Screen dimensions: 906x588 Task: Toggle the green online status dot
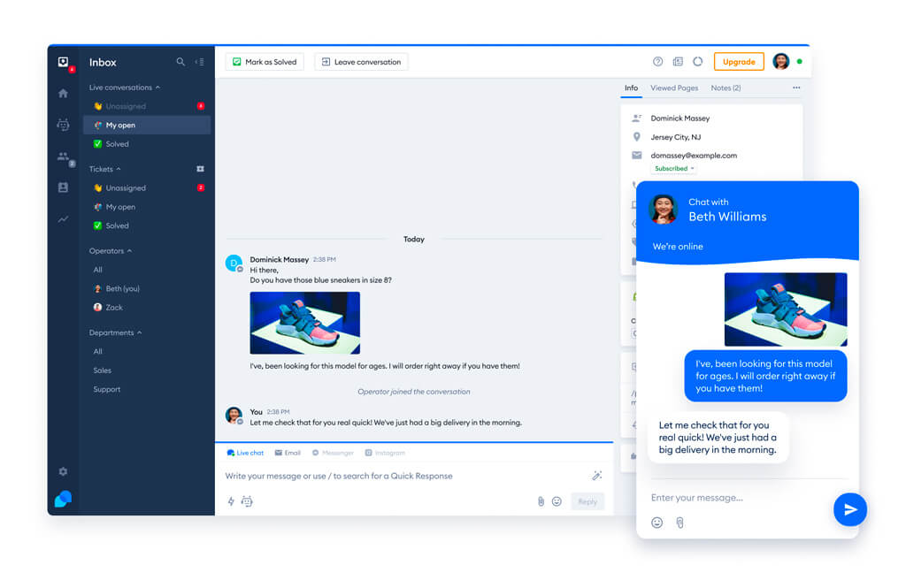pos(800,61)
